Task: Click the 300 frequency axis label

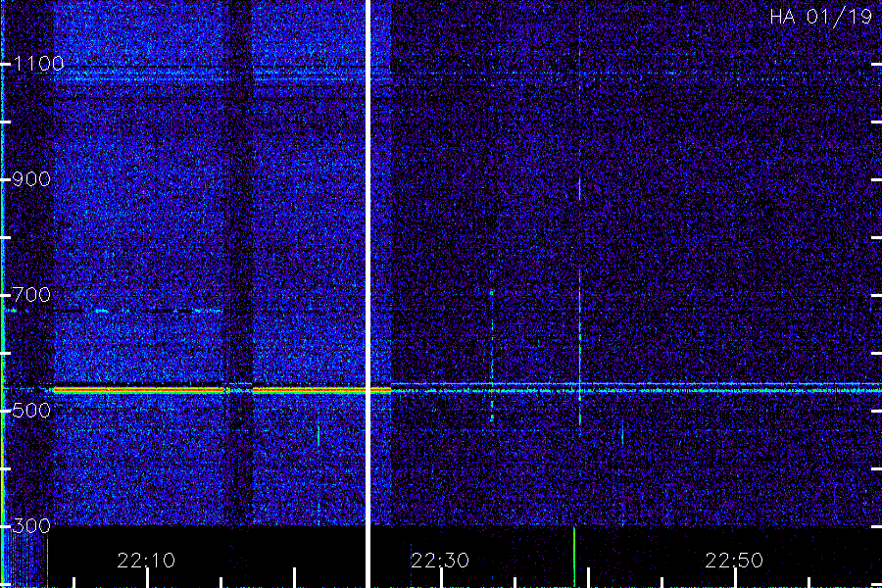Action: click(31, 526)
